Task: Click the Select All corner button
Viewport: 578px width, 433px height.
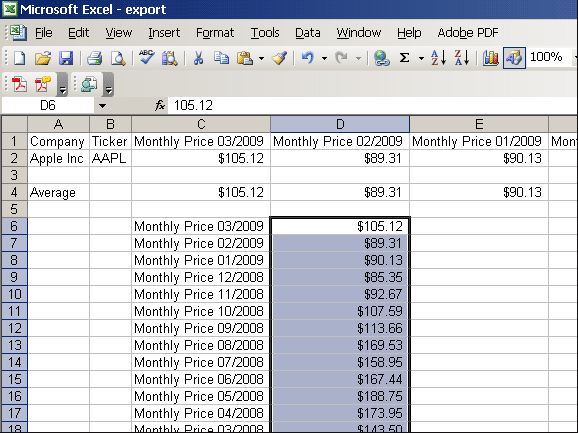Action: tap(14, 124)
